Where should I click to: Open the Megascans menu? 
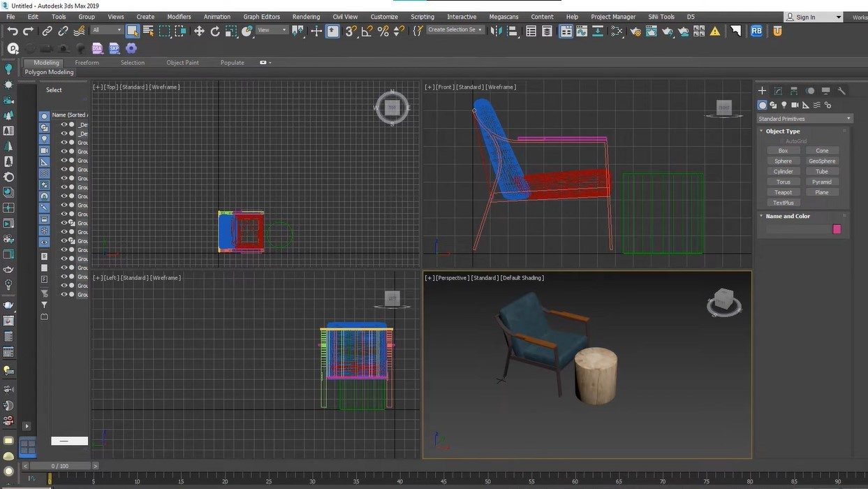pos(503,17)
